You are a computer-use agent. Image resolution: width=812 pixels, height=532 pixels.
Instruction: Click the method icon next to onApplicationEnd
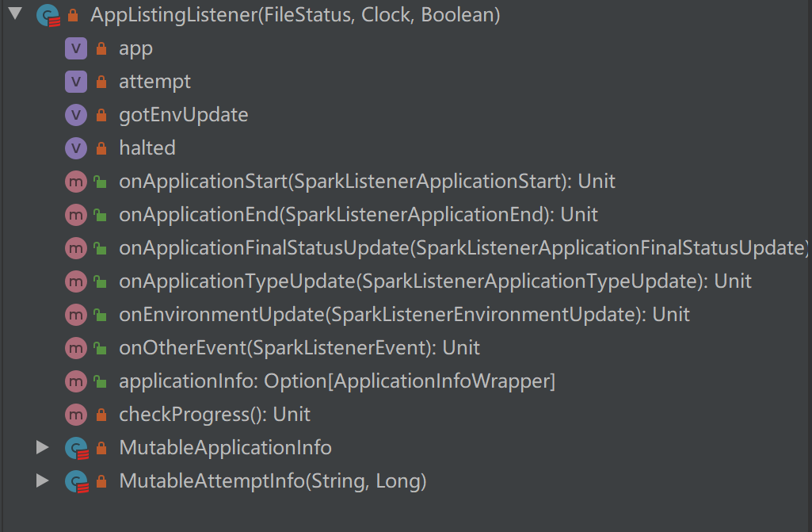pyautogui.click(x=75, y=215)
